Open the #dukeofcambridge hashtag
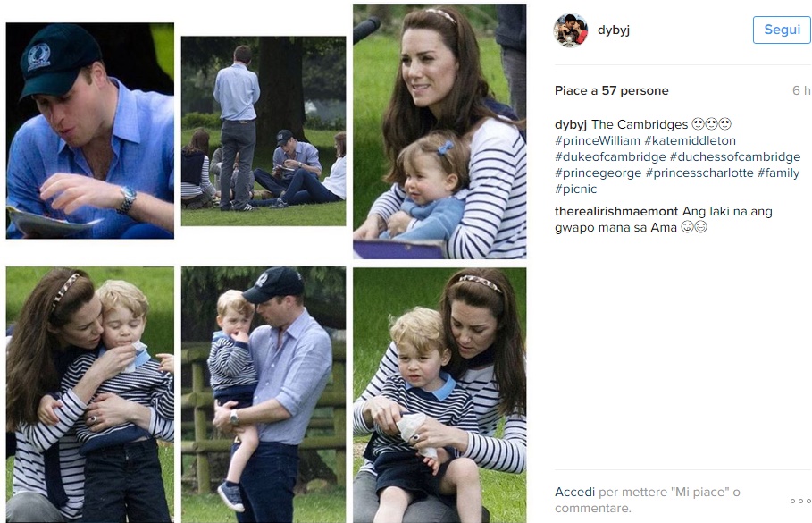 pyautogui.click(x=610, y=156)
